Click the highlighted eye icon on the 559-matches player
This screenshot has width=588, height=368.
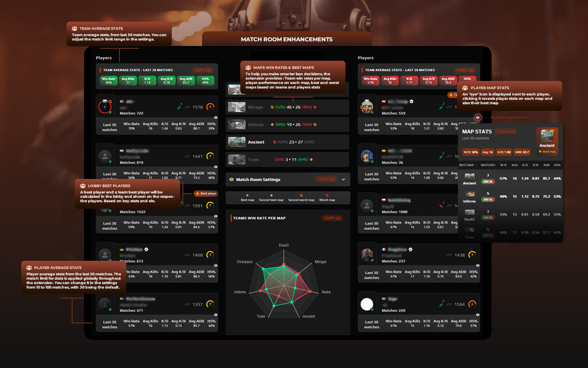(x=478, y=117)
